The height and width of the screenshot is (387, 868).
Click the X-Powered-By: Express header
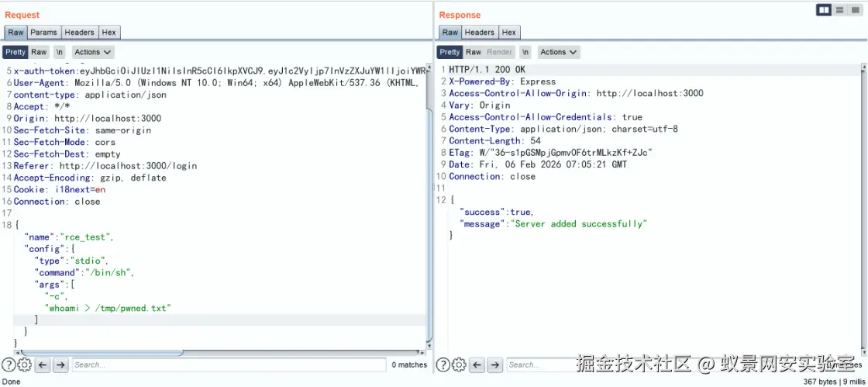(502, 81)
